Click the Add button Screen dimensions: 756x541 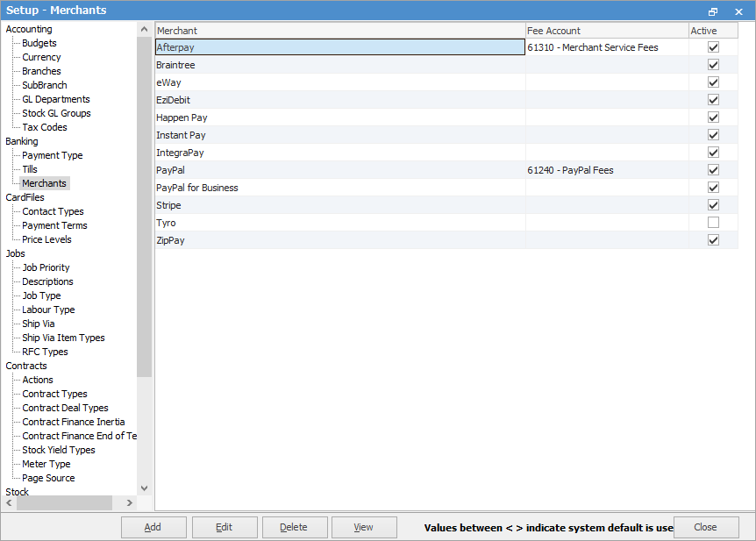click(x=153, y=527)
